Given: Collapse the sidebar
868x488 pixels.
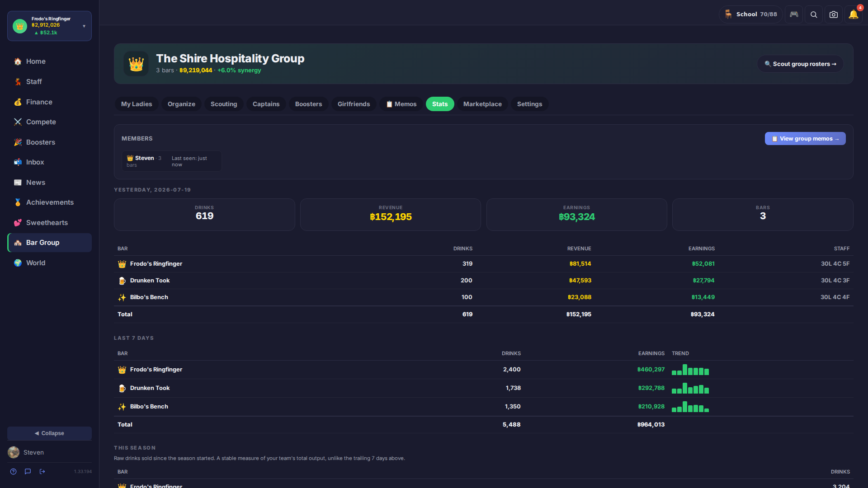Looking at the screenshot, I should coord(49,433).
